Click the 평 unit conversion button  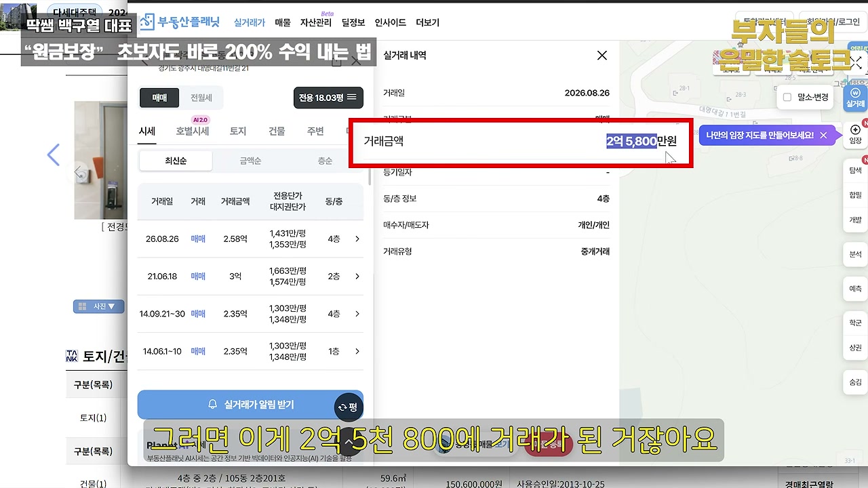pos(349,407)
